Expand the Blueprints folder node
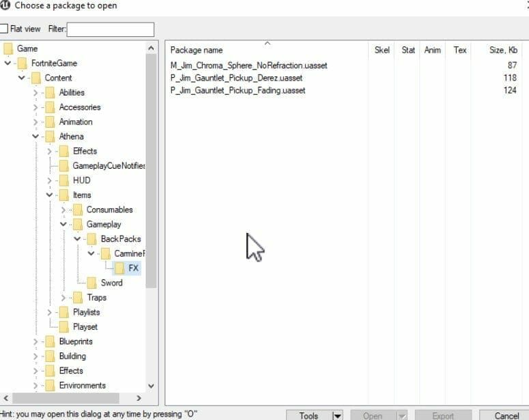 [35, 341]
